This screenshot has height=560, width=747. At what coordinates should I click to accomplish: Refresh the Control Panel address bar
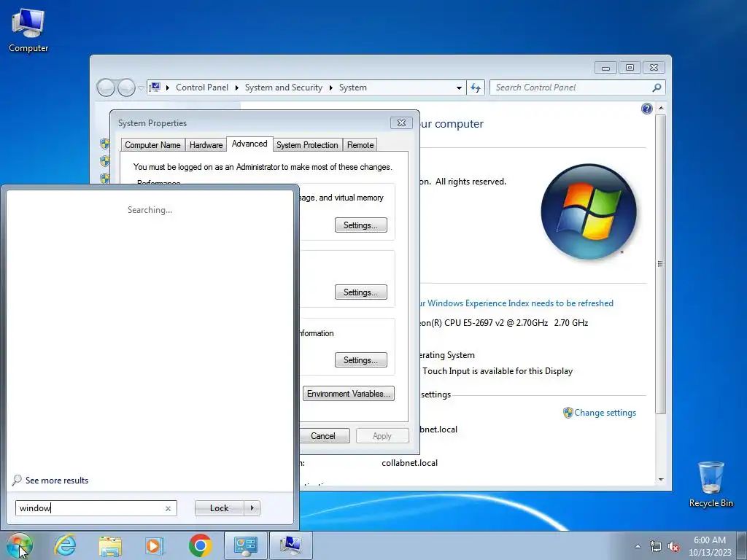click(476, 87)
